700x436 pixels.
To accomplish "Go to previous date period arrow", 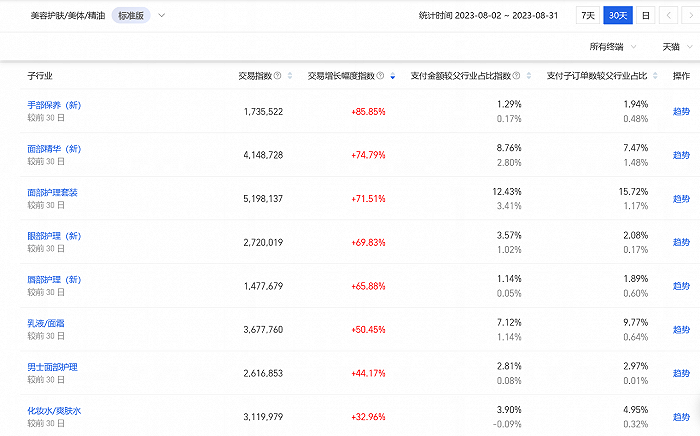I will [x=668, y=16].
